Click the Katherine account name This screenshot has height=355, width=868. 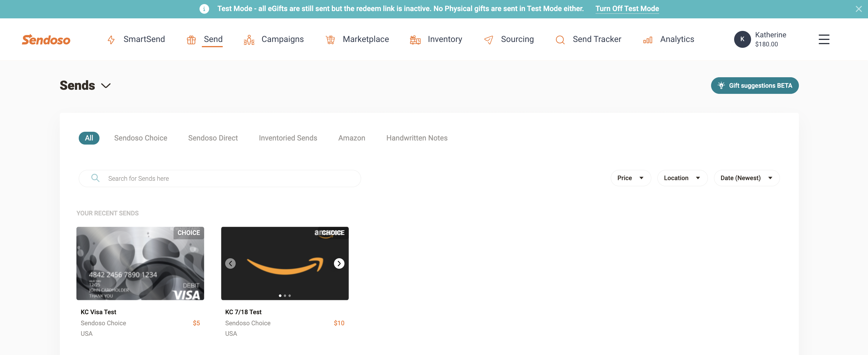click(x=770, y=35)
